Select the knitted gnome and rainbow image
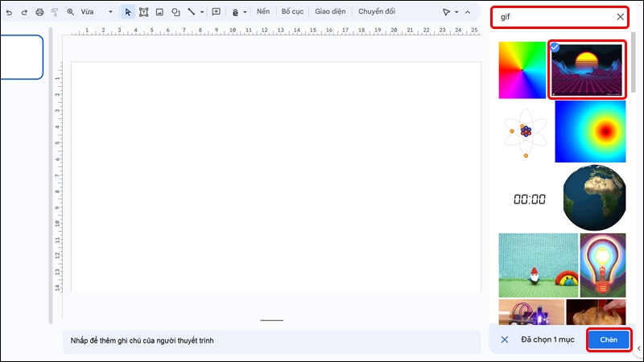This screenshot has height=362, width=644. tap(539, 265)
